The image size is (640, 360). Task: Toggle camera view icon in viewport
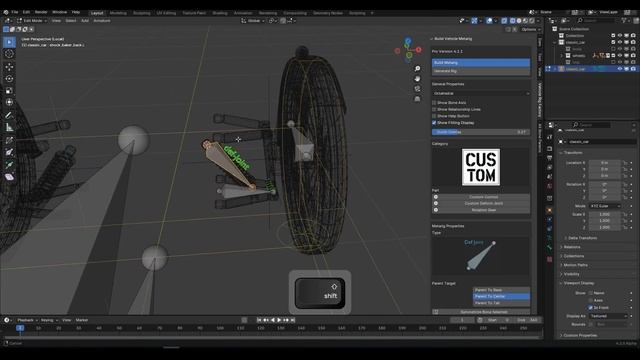(x=417, y=89)
